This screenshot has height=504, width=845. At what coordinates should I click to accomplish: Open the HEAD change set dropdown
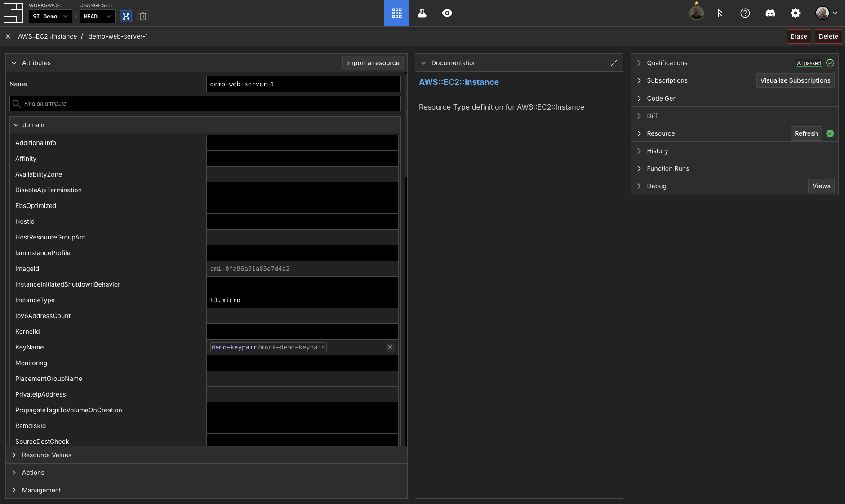[97, 17]
